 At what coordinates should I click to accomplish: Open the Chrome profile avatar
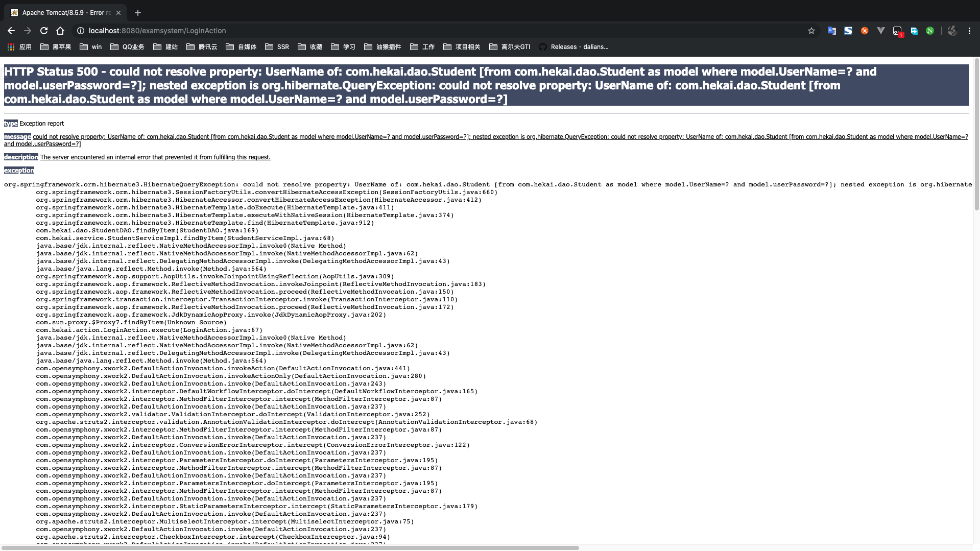tap(952, 31)
